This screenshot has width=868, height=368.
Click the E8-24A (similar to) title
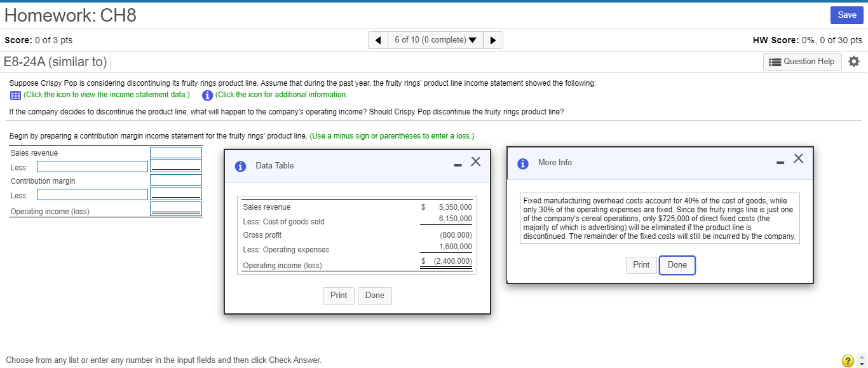pyautogui.click(x=55, y=62)
